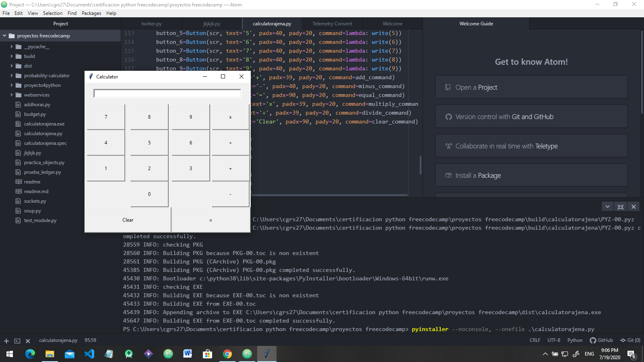Open the Git (0) status bar item
The width and height of the screenshot is (644, 362).
630,340
